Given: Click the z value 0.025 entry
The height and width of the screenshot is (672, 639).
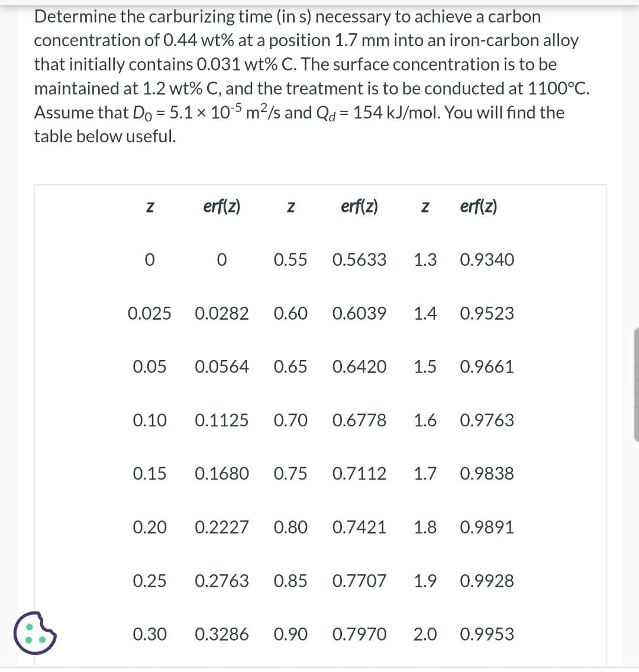Looking at the screenshot, I should [x=150, y=313].
